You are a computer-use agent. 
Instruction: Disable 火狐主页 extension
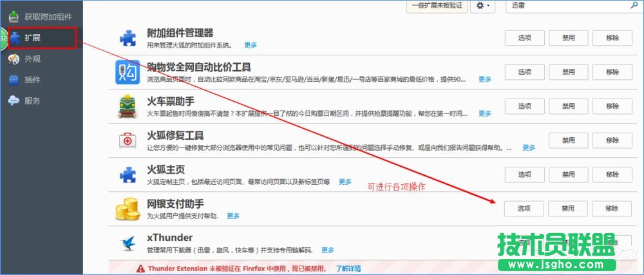pyautogui.click(x=569, y=175)
